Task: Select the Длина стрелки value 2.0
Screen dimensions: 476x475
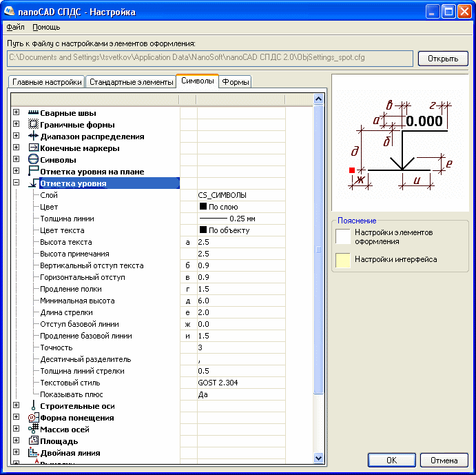Action: click(241, 312)
